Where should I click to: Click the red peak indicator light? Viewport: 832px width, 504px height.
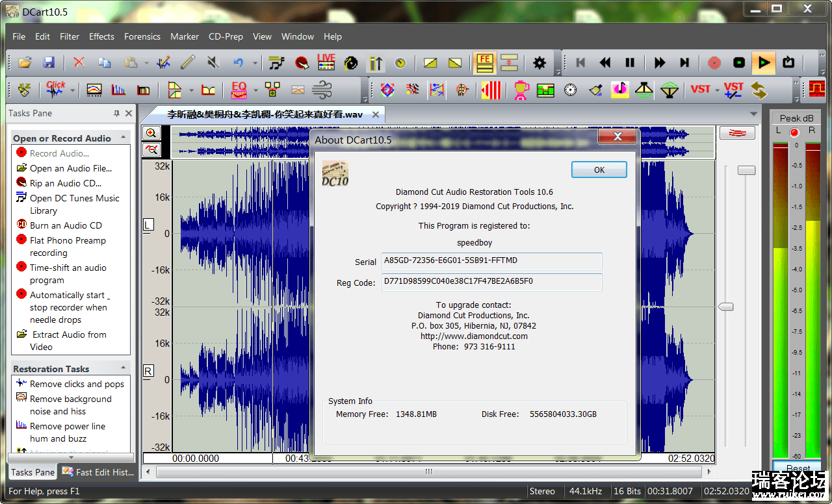coord(794,132)
